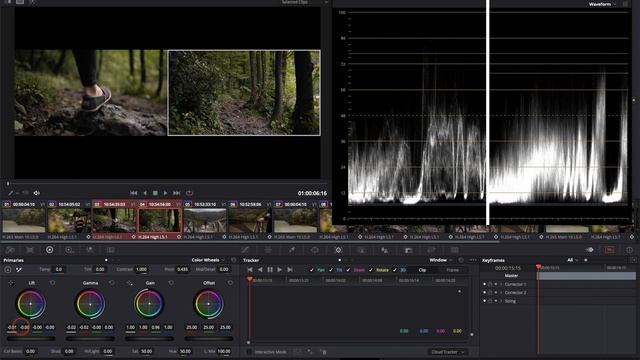Viewport: 640px width, 360px height.
Task: Switch Tracker to Frame mode
Action: coord(452,270)
